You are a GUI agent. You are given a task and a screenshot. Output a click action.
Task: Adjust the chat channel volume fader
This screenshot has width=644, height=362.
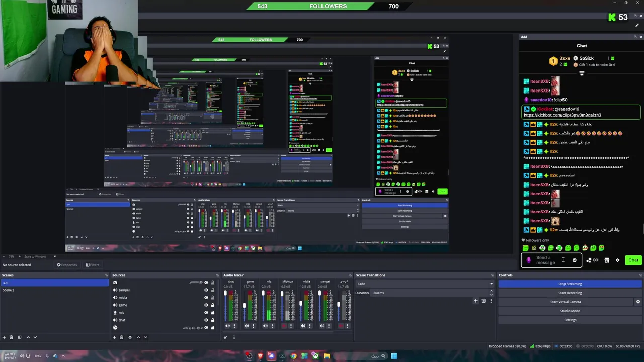click(225, 294)
